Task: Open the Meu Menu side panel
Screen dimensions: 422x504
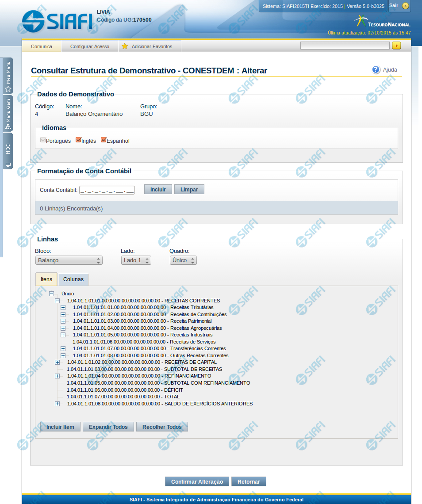Action: coord(8,76)
